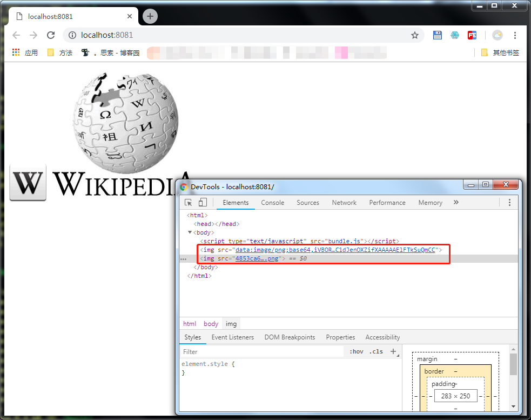Viewport: 531px width, 420px height.
Task: Open the 其他书签 bookmarks folder
Action: coord(500,52)
